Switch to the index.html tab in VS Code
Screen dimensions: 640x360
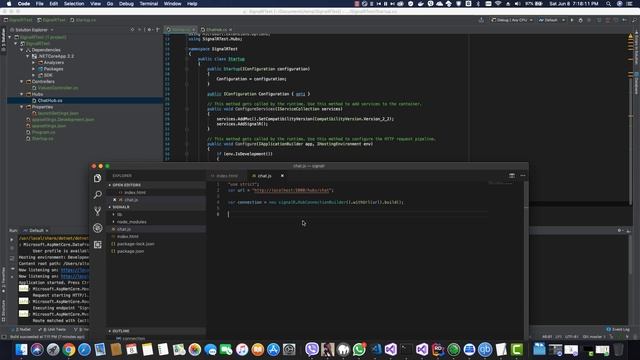[x=227, y=176]
